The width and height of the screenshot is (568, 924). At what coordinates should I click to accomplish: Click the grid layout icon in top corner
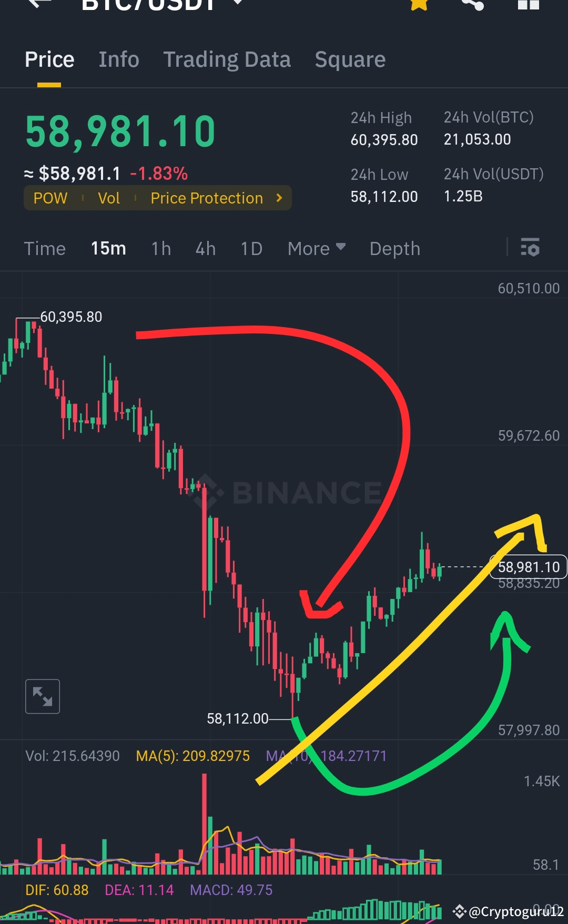point(529,4)
